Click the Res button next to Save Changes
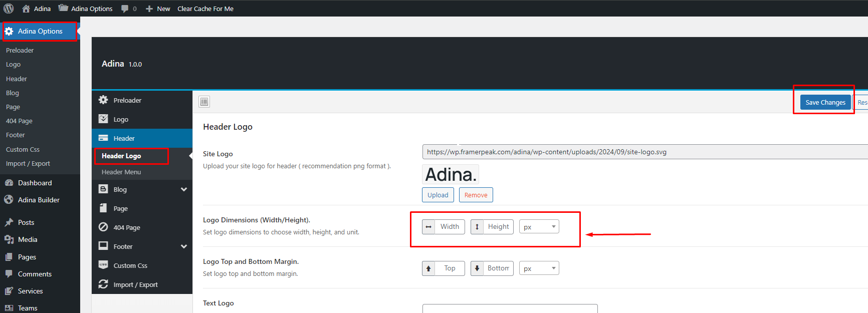 (x=861, y=102)
